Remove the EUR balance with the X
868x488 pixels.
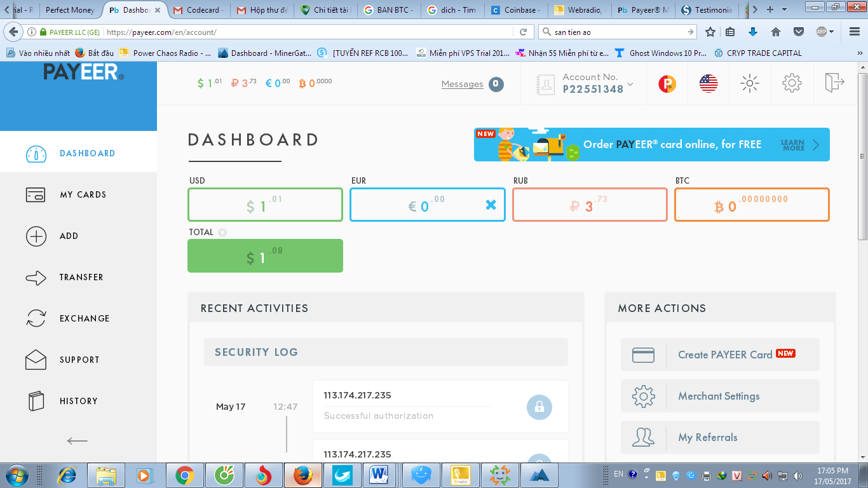pyautogui.click(x=491, y=205)
